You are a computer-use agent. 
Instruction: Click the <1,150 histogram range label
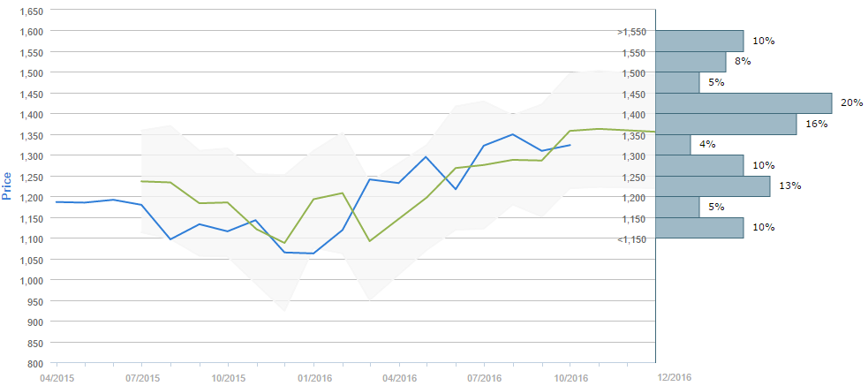click(632, 239)
